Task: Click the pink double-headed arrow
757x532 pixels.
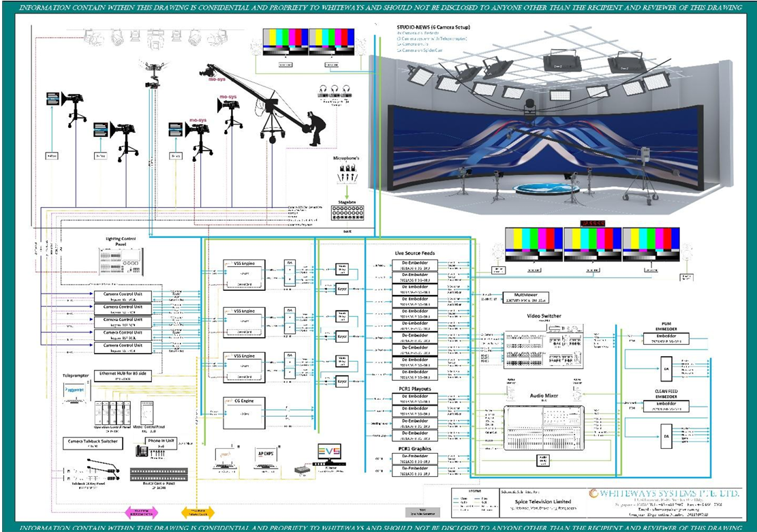Action: coord(142,512)
